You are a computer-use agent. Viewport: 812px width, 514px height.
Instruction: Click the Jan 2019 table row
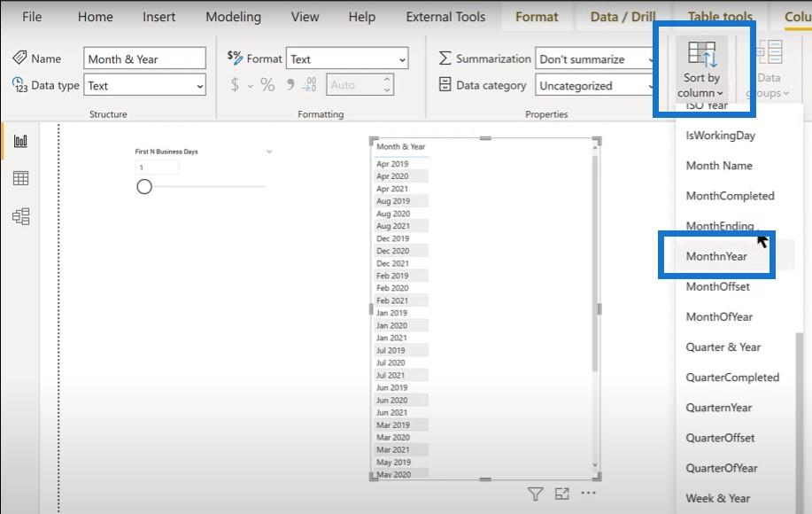[x=401, y=313]
